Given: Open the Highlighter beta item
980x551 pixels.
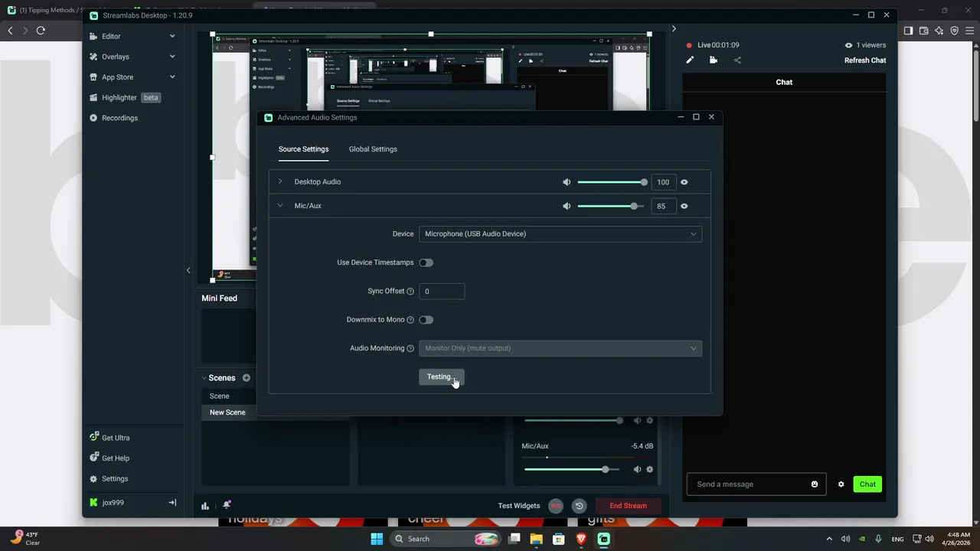Looking at the screenshot, I should 125,98.
